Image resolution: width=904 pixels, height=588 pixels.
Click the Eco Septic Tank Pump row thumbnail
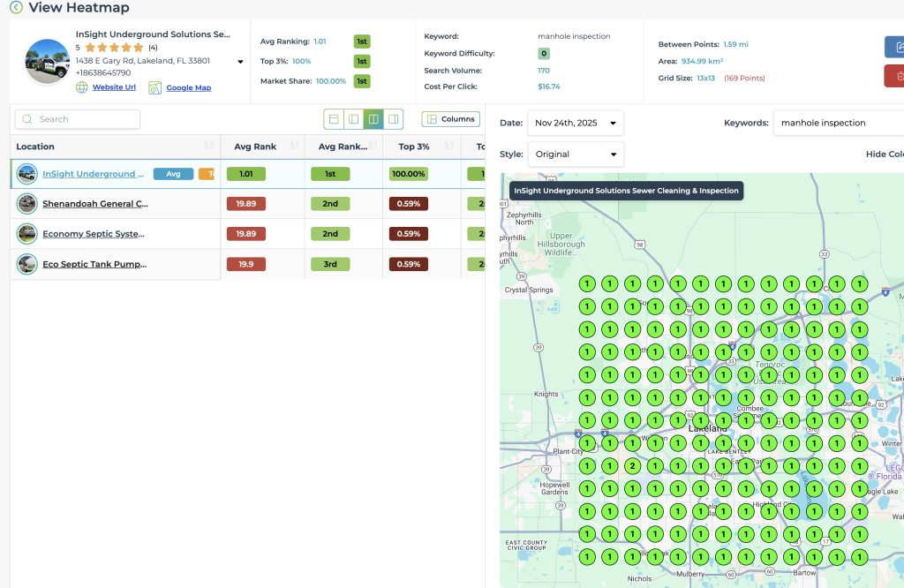[27, 264]
